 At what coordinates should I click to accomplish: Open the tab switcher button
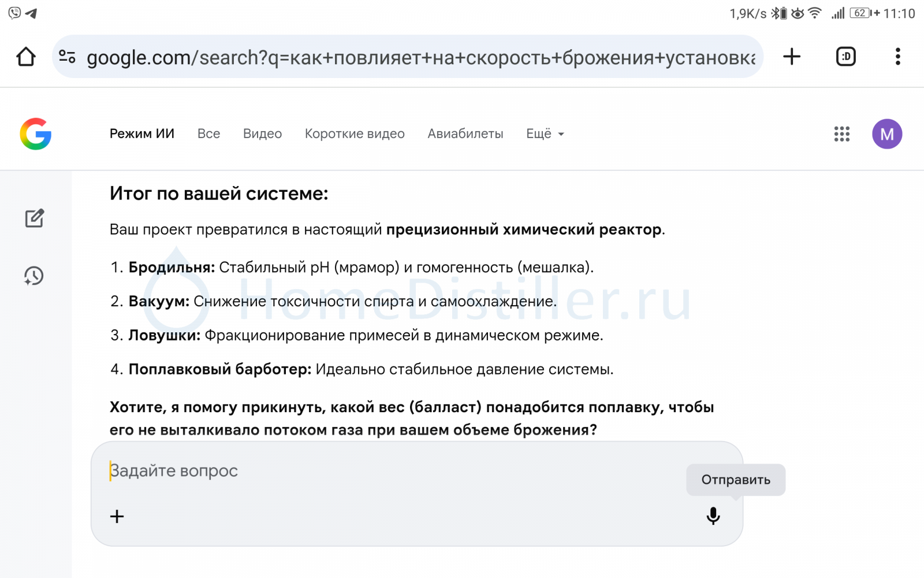[845, 57]
